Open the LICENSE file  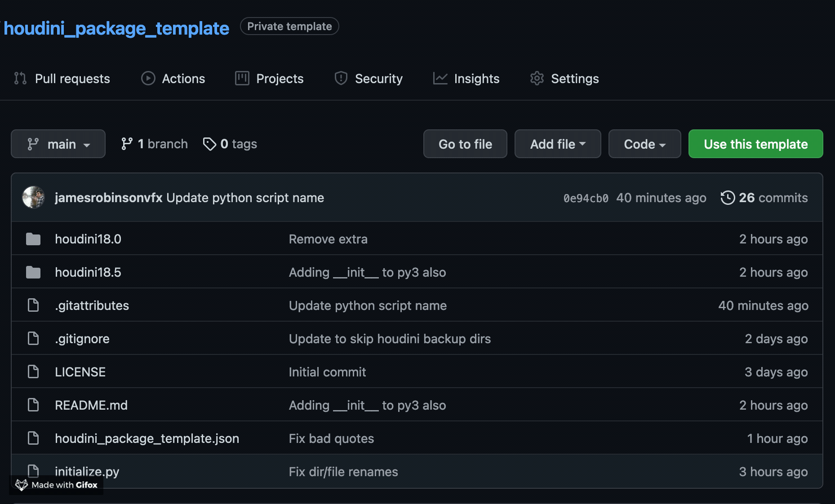(x=80, y=372)
